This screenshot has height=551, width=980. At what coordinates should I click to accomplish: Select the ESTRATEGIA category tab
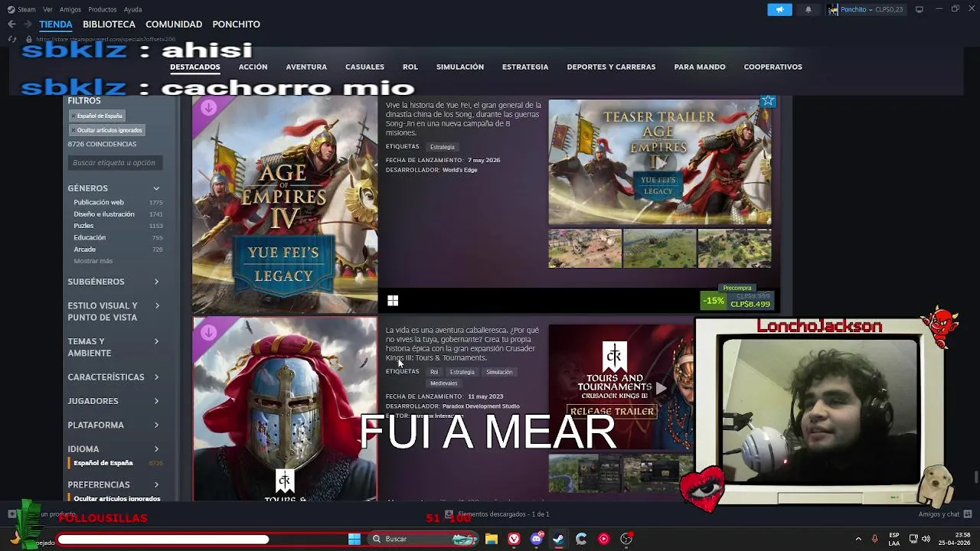525,67
